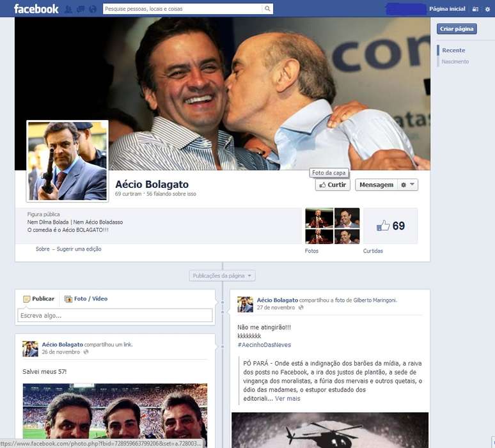Viewport: 495px width, 448px height.
Task: Send a message via Mensagem button
Action: coord(376,185)
